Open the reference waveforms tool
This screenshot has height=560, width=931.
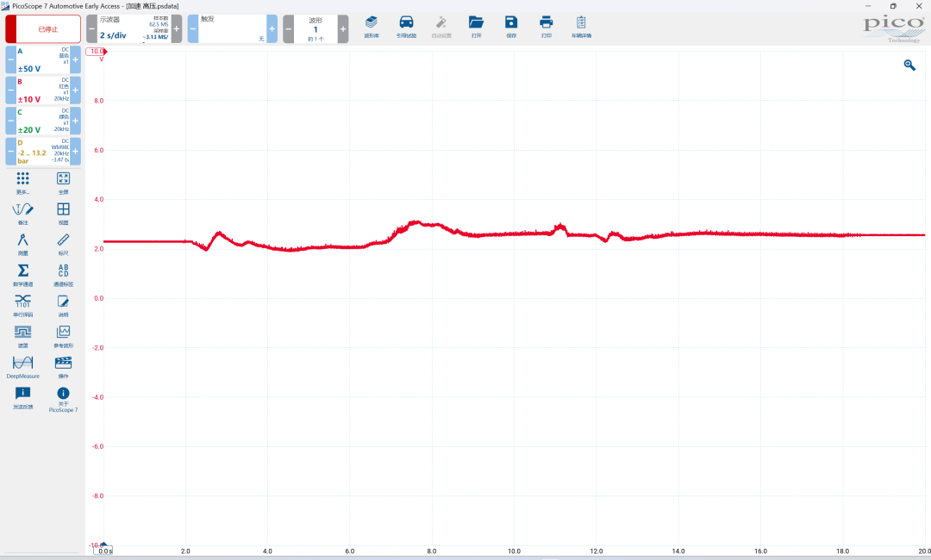tap(63, 336)
